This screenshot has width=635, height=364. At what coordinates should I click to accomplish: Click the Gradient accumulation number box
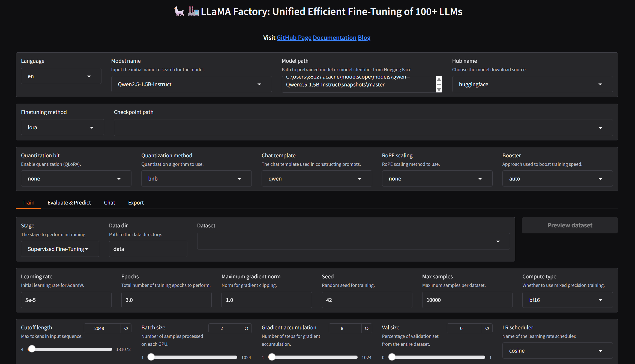click(345, 328)
